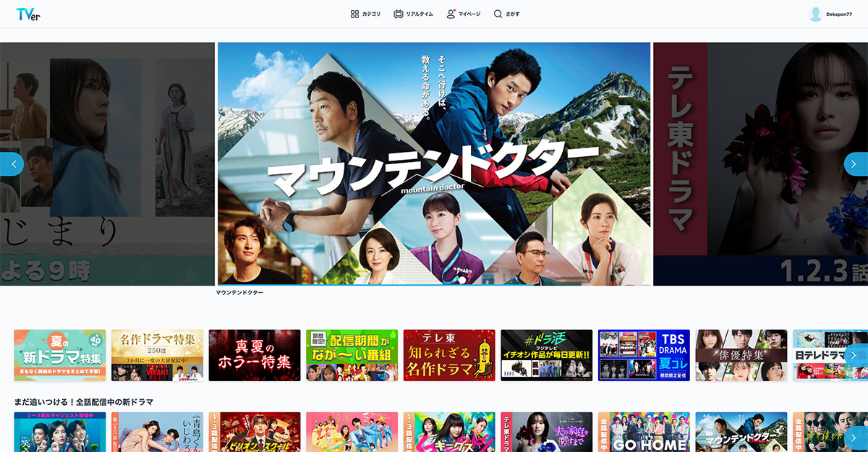The image size is (868, 452).
Task: Click the TVer logo
Action: (x=28, y=14)
